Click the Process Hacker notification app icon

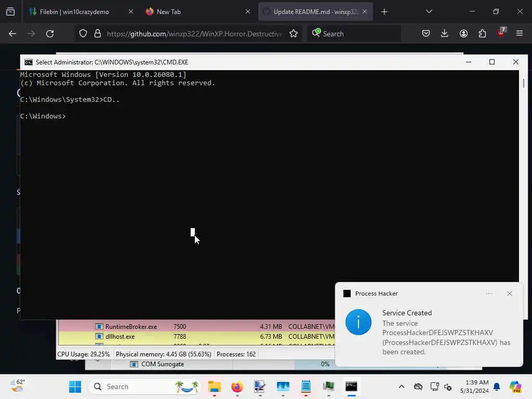tap(347, 294)
